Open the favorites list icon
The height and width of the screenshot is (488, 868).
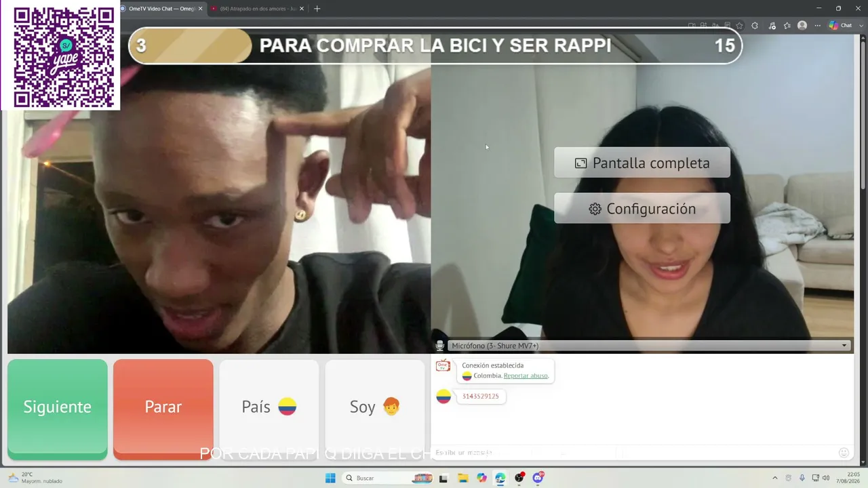click(787, 26)
